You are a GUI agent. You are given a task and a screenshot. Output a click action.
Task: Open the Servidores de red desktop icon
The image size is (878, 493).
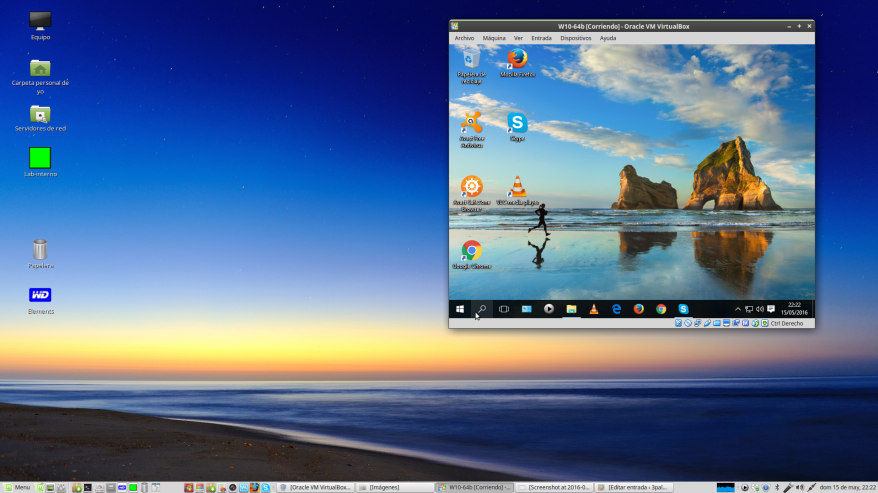click(x=40, y=118)
